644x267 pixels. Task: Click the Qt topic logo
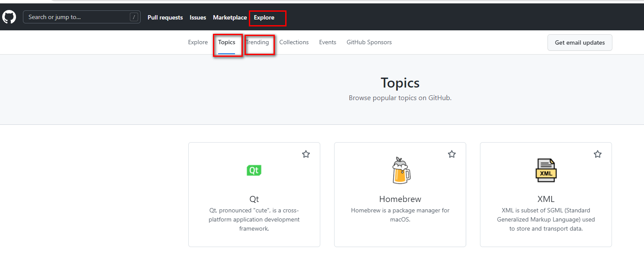point(254,170)
